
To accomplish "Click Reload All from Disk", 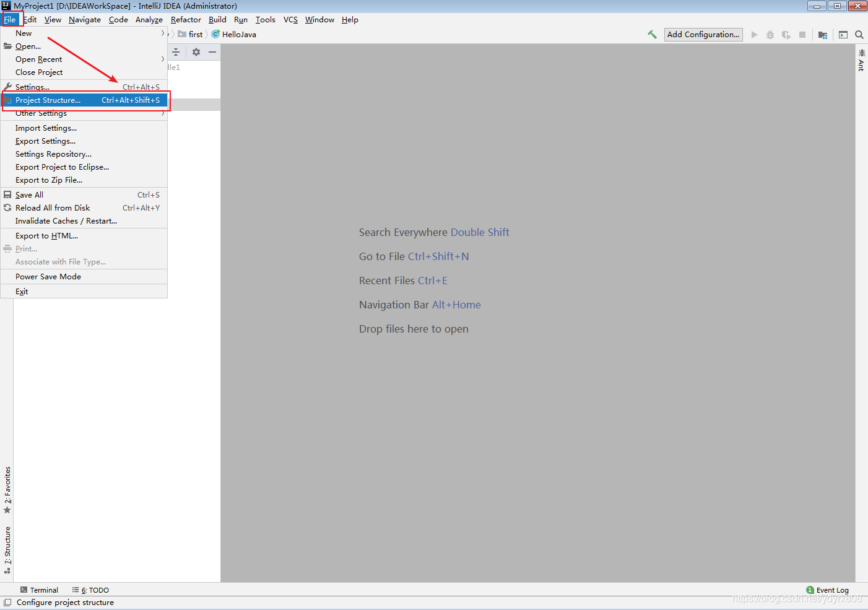I will point(84,208).
